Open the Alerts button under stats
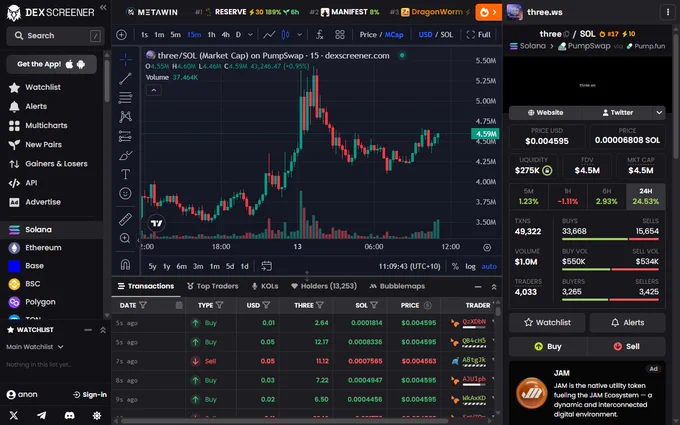This screenshot has height=425, width=680. (628, 323)
